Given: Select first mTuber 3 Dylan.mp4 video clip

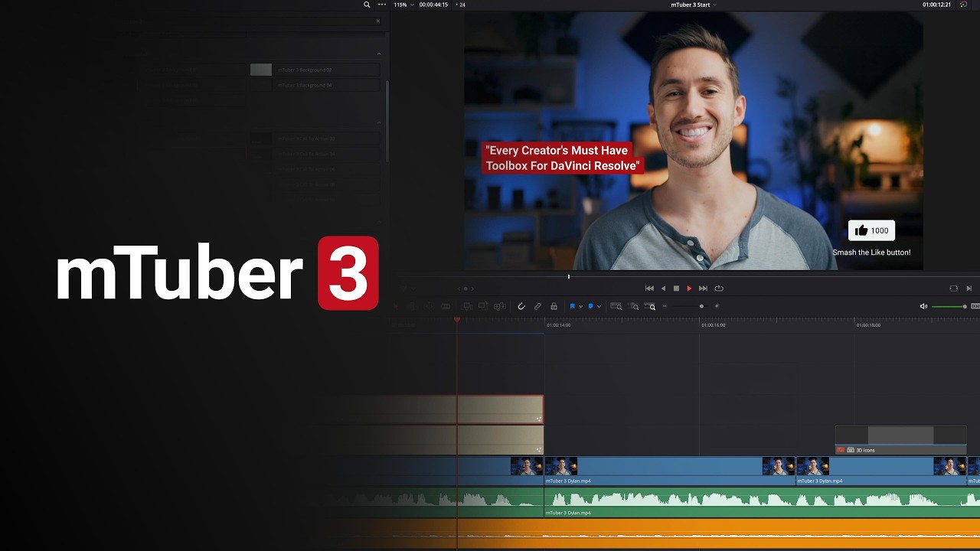Looking at the screenshot, I should (x=670, y=471).
